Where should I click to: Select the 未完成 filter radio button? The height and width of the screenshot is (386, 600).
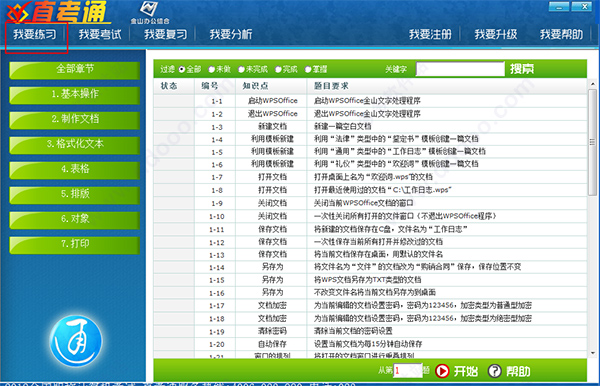coord(241,69)
